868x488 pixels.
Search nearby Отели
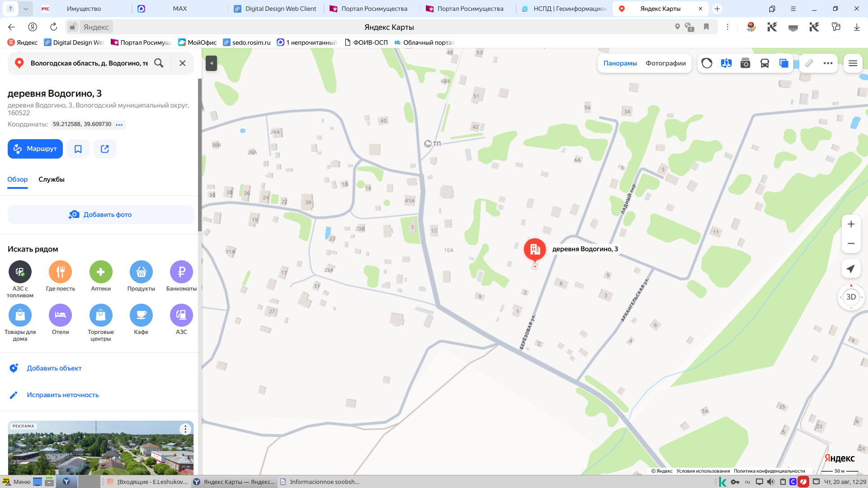[x=61, y=319]
